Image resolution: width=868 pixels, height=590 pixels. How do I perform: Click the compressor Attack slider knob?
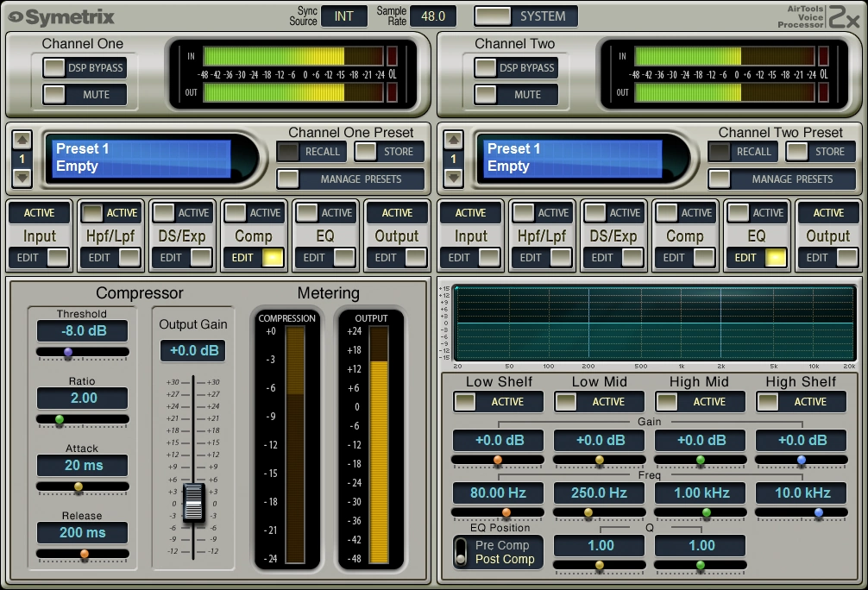point(79,486)
